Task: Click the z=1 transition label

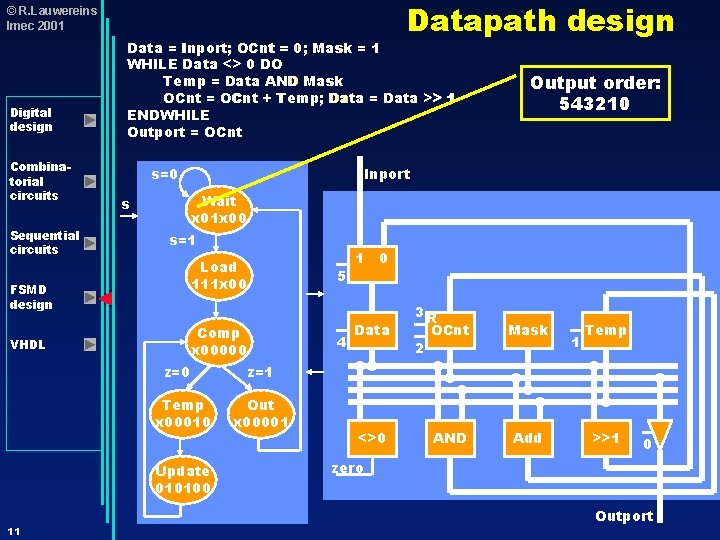Action: [x=260, y=372]
